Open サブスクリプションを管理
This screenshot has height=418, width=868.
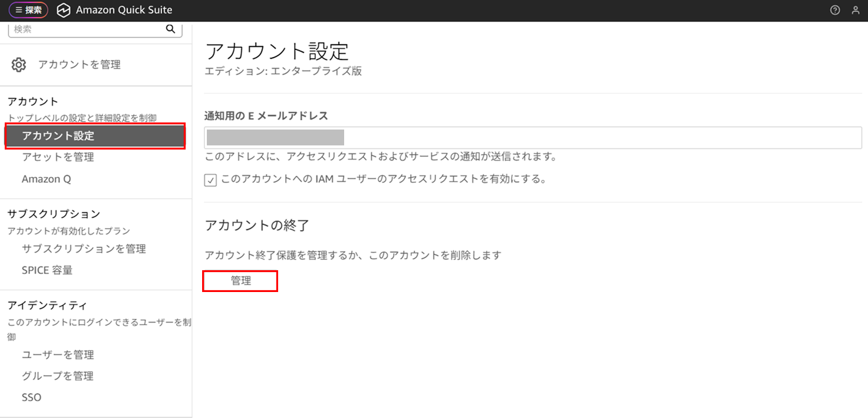(83, 248)
